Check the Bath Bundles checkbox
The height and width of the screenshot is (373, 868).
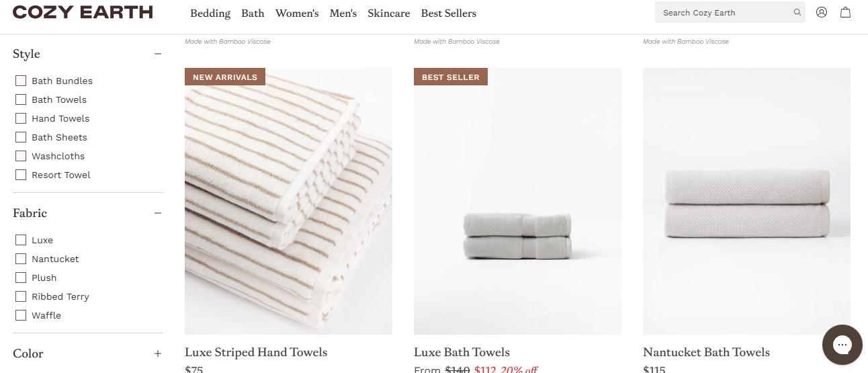tap(21, 81)
